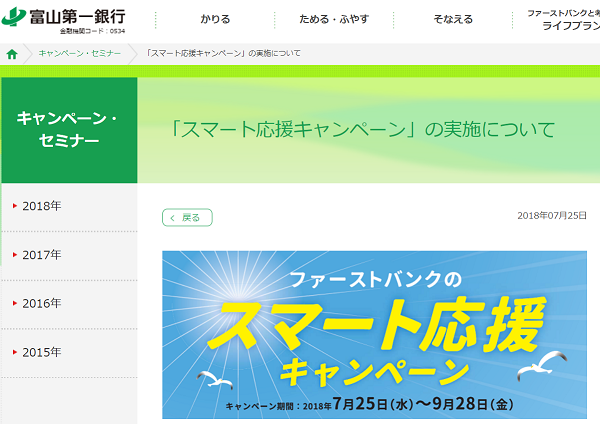Screen dimensions: 600x424
Task: Click the red arrow beside 2018年
Action: pyautogui.click(x=15, y=206)
